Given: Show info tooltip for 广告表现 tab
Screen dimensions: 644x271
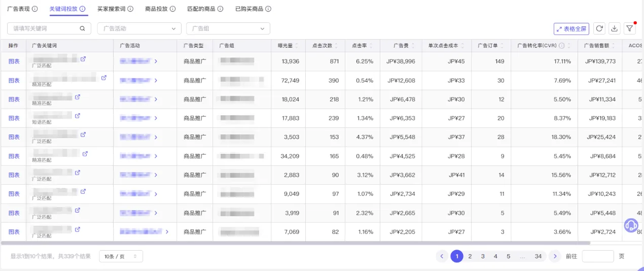Looking at the screenshot, I should (x=34, y=9).
